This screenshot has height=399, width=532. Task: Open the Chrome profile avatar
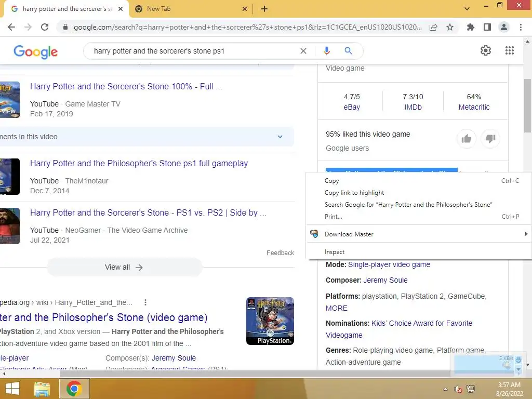tap(504, 27)
